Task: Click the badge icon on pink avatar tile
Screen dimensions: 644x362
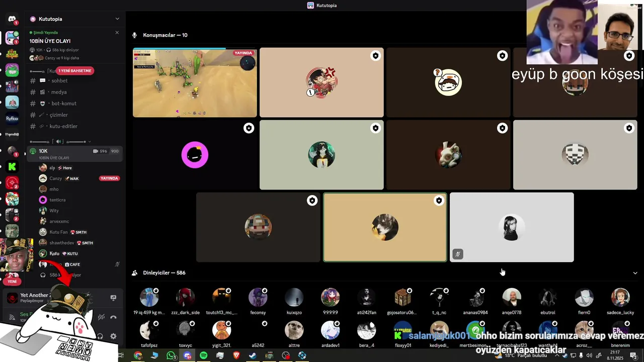Action: point(249,128)
